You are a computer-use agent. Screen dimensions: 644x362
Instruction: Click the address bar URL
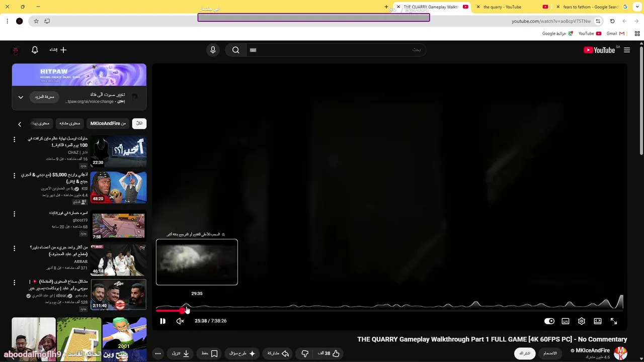coord(551,21)
